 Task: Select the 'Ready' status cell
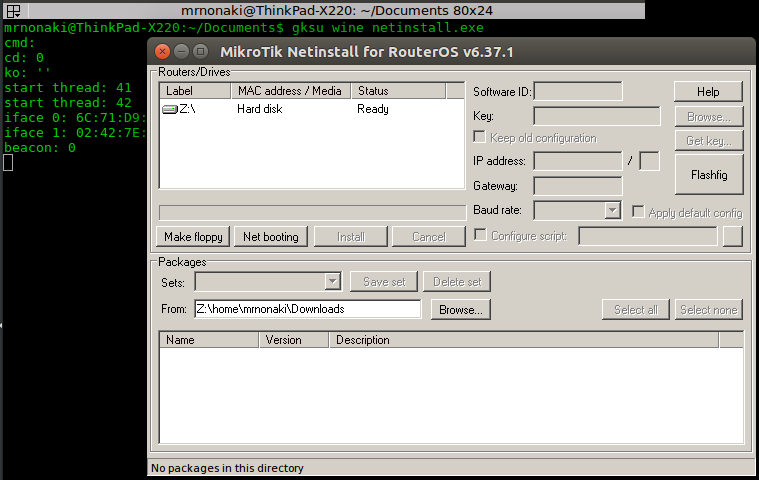point(373,109)
